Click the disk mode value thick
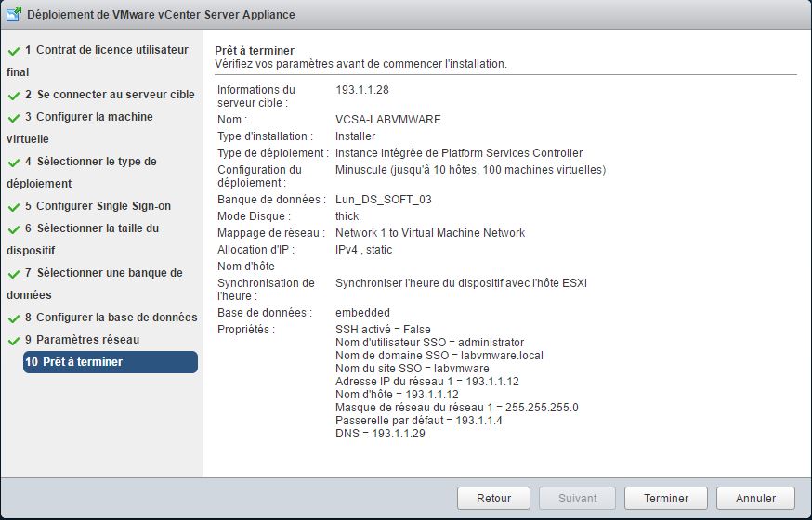 coord(347,215)
